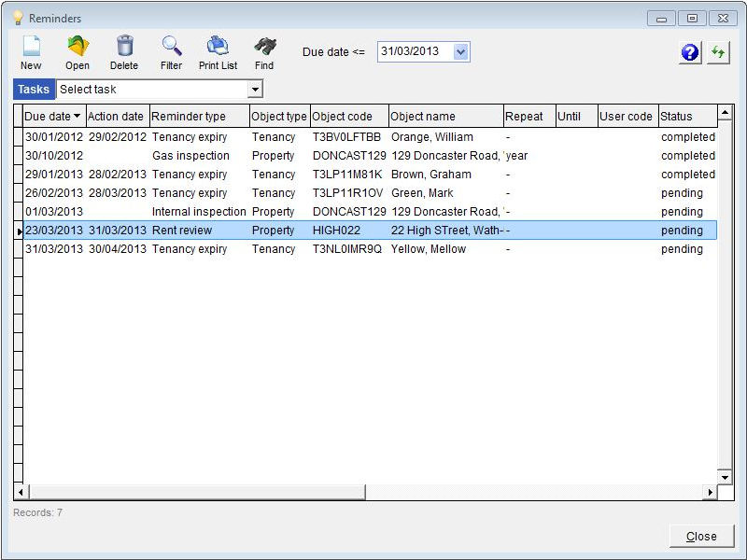
Task: Select the Brown, Graham tenancy row
Action: tap(370, 175)
